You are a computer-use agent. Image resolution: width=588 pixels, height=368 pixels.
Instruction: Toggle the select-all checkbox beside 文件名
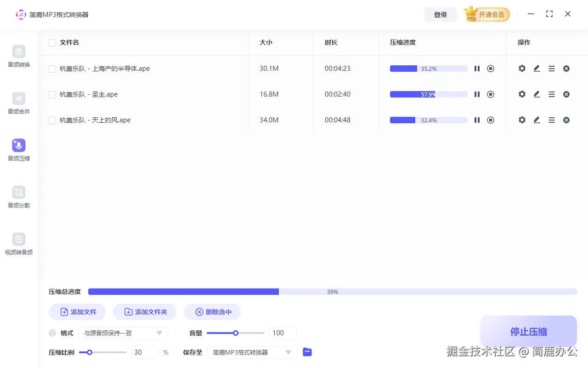[x=52, y=43]
